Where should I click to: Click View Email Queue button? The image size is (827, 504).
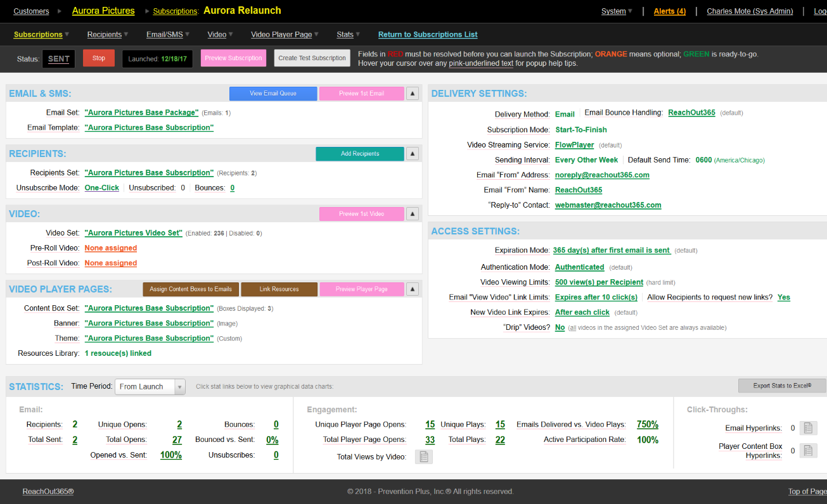273,94
